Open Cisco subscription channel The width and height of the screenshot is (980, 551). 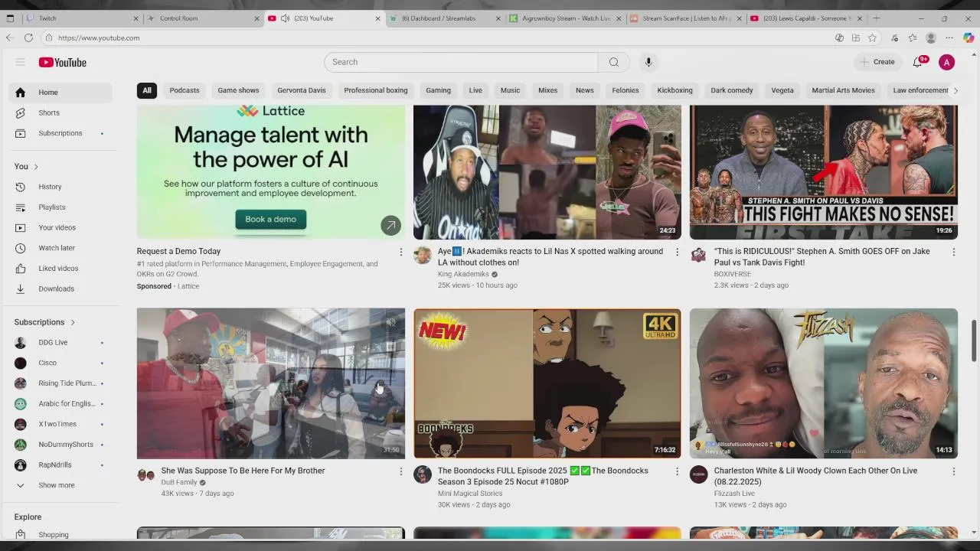click(60, 363)
